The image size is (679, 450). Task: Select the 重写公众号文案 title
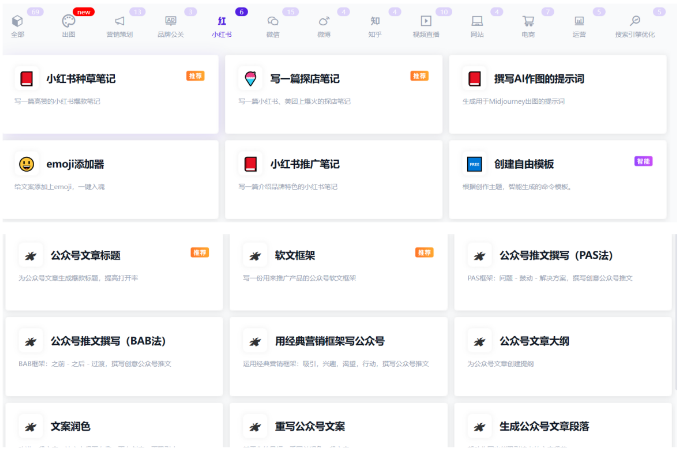(310, 427)
